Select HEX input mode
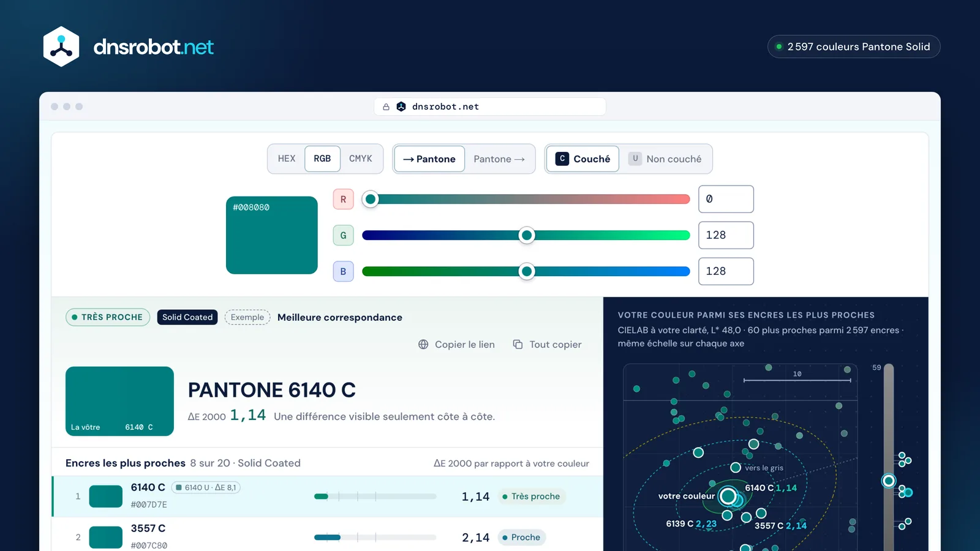This screenshot has height=551, width=980. pyautogui.click(x=287, y=159)
